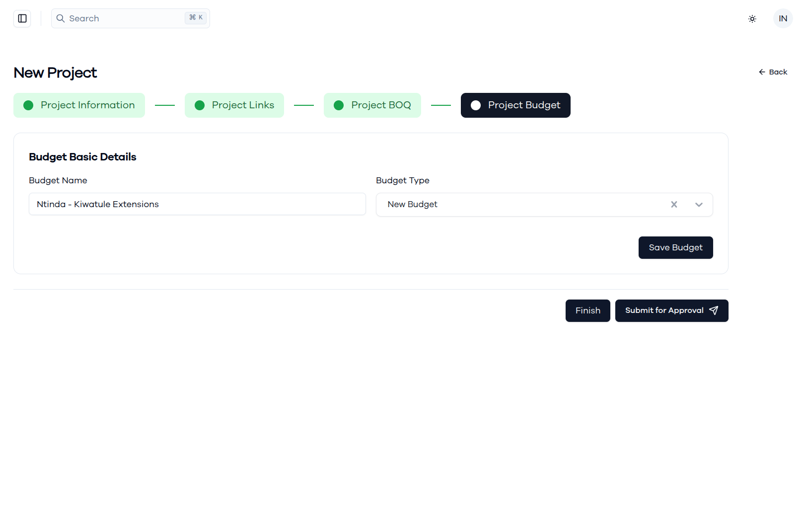Toggle the sidebar panel icon
804x532 pixels.
click(22, 18)
